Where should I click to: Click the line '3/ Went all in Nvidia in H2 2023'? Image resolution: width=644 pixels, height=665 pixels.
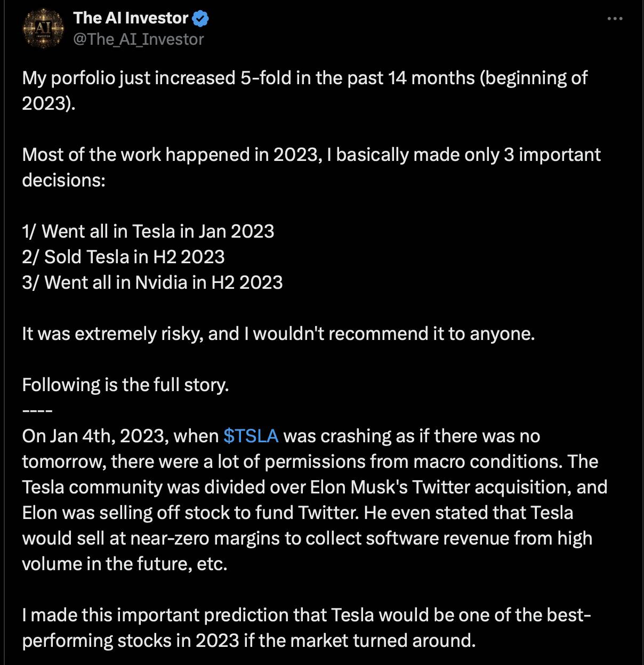(x=152, y=282)
